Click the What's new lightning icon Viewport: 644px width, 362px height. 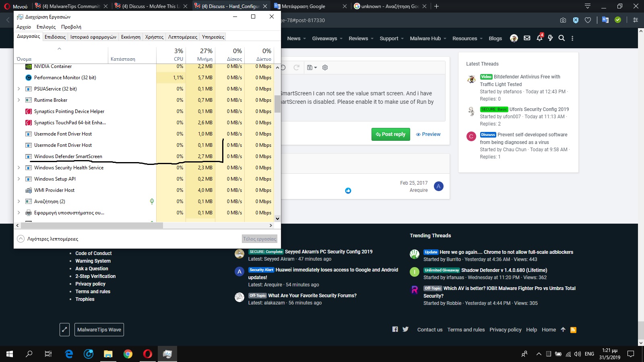tap(550, 38)
